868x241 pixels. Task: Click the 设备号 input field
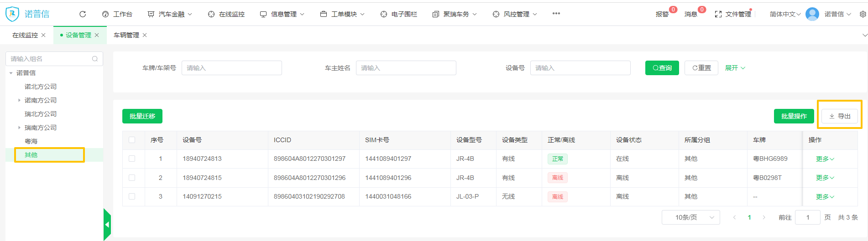coord(580,68)
